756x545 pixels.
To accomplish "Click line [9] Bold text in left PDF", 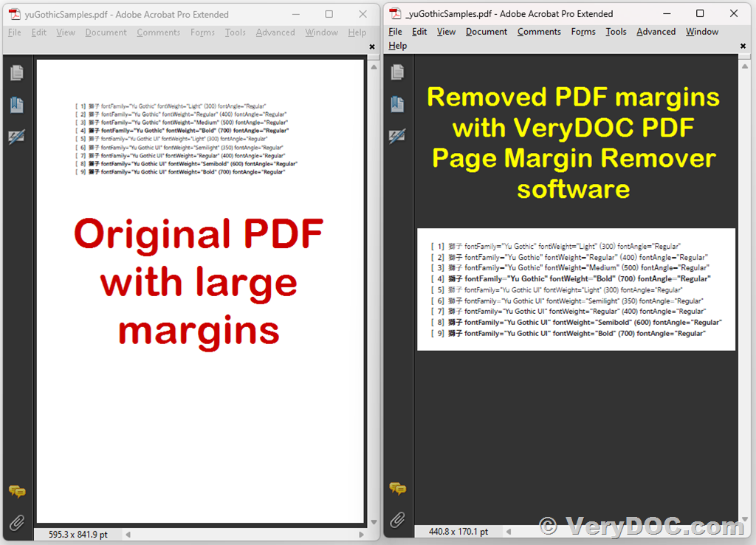I will click(180, 172).
